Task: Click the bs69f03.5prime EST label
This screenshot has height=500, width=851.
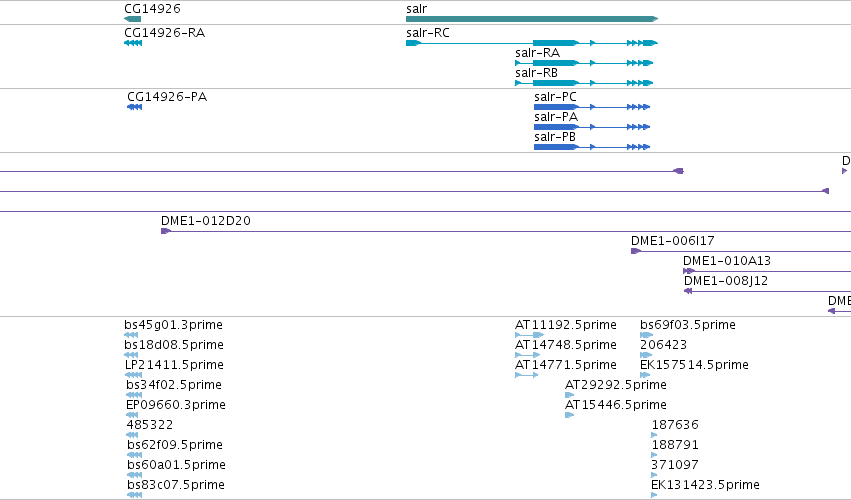Action: pos(688,325)
